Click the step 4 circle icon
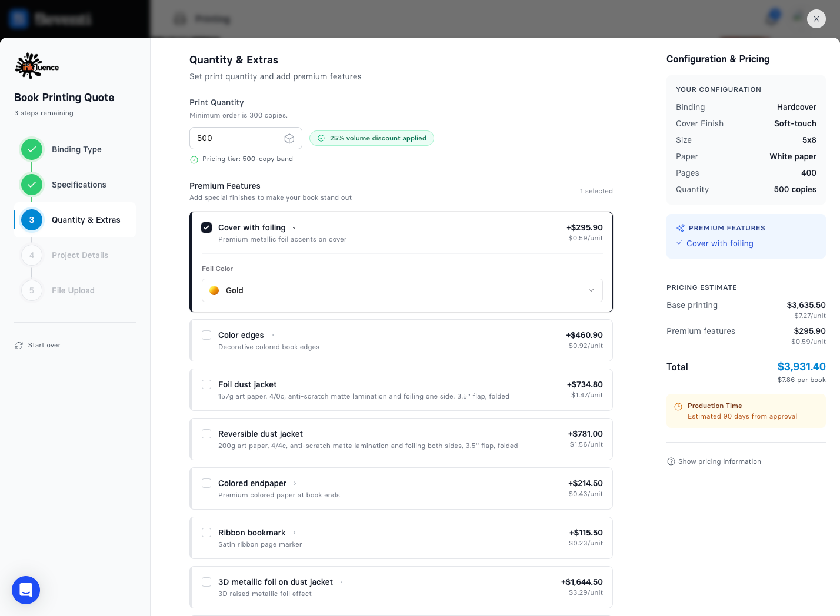 tap(32, 255)
